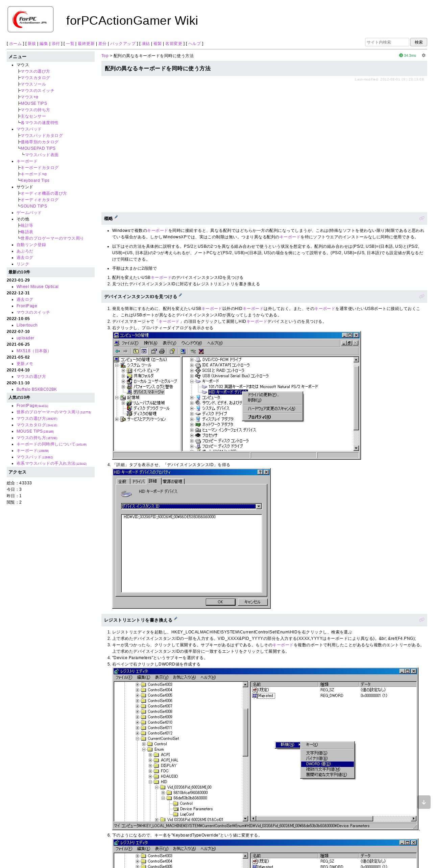Open the マウスパッド sidebar category
This screenshot has height=868, width=434.
click(x=29, y=129)
